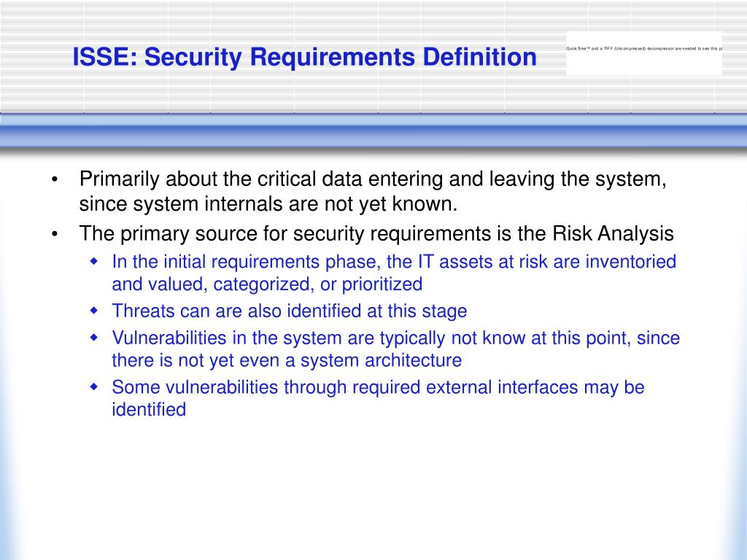
Task: Click the line 'Vulnerabilities in the system are typically'
Action: tap(396, 338)
